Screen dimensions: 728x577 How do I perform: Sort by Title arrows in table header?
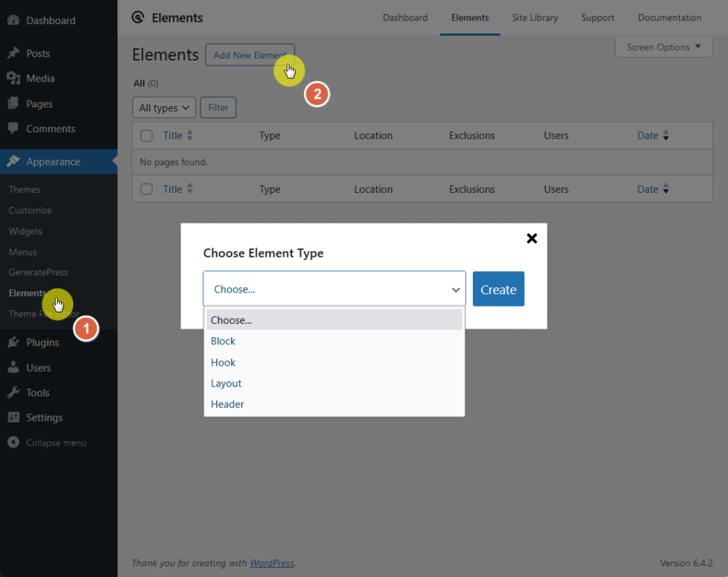190,135
